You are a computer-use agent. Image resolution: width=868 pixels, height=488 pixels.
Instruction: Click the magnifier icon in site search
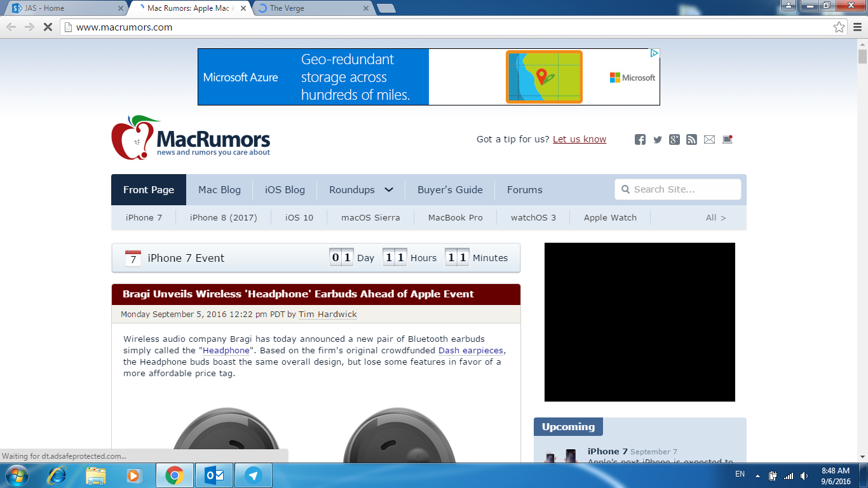tap(626, 189)
